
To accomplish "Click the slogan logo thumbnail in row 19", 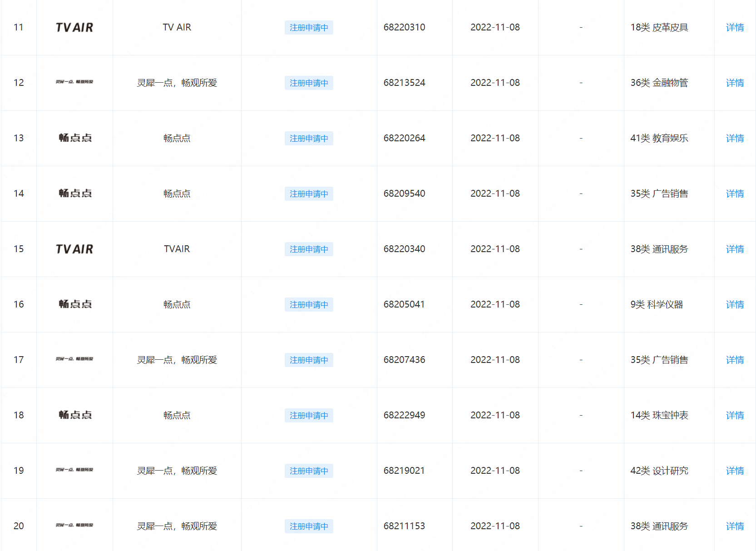I will [74, 470].
